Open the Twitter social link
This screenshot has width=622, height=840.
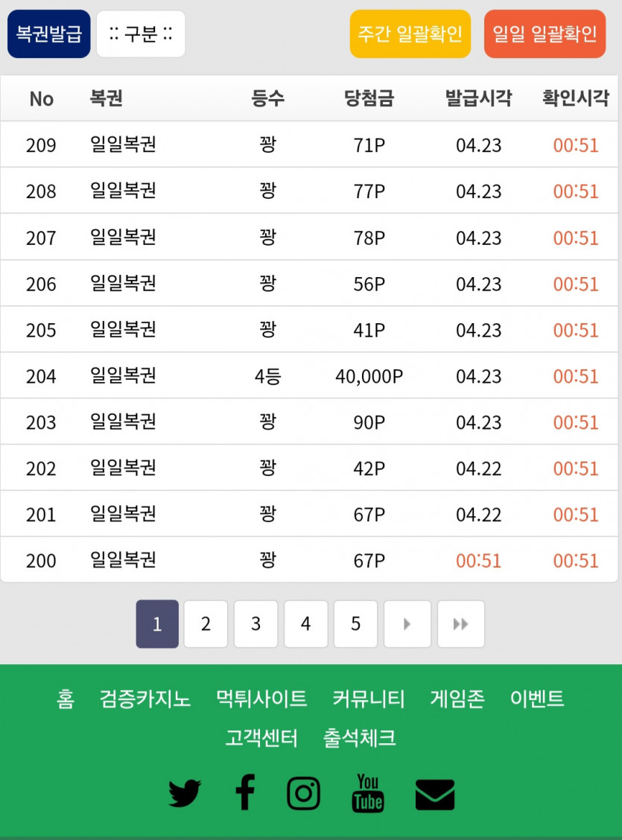185,793
